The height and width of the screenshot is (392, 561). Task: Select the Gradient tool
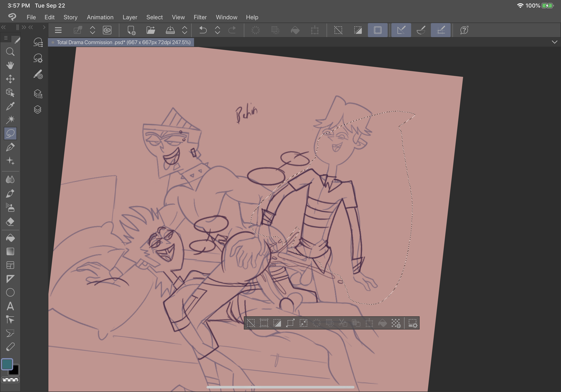coord(10,252)
